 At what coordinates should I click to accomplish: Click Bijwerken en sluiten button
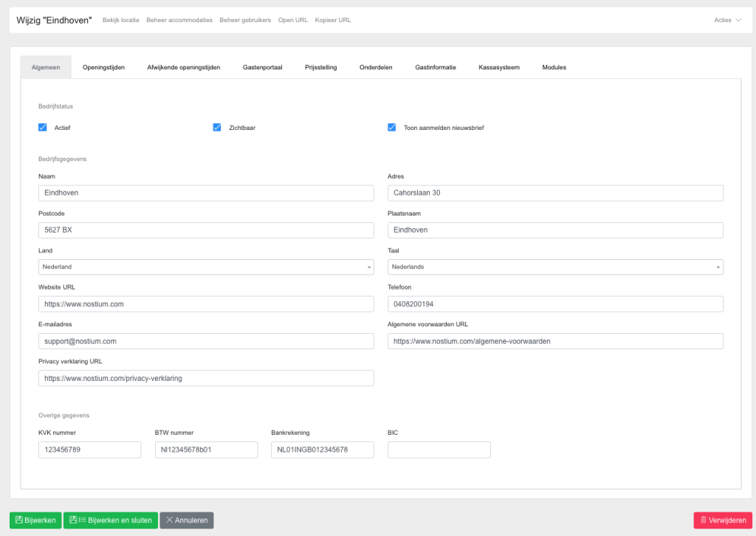(x=111, y=520)
